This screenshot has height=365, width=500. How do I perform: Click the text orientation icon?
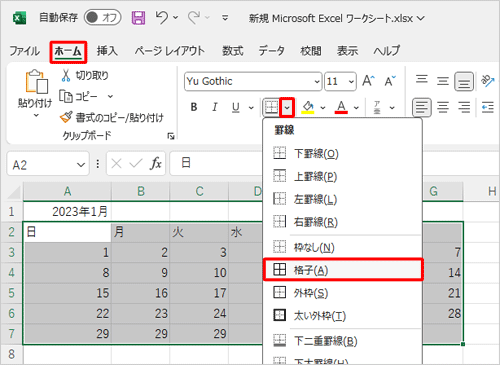point(488,81)
